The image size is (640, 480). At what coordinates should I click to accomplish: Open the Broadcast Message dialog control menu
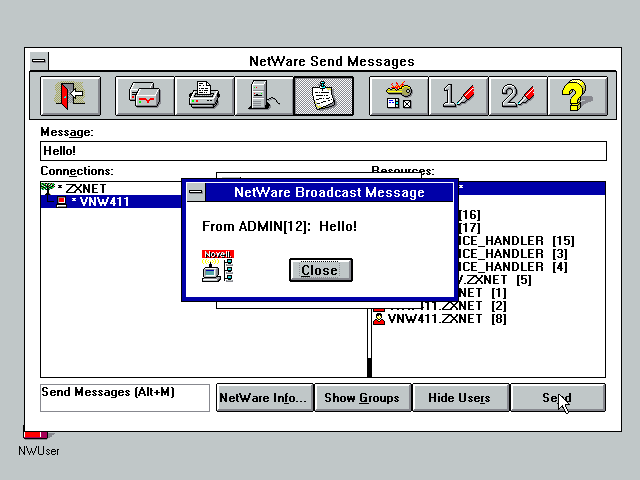(196, 192)
